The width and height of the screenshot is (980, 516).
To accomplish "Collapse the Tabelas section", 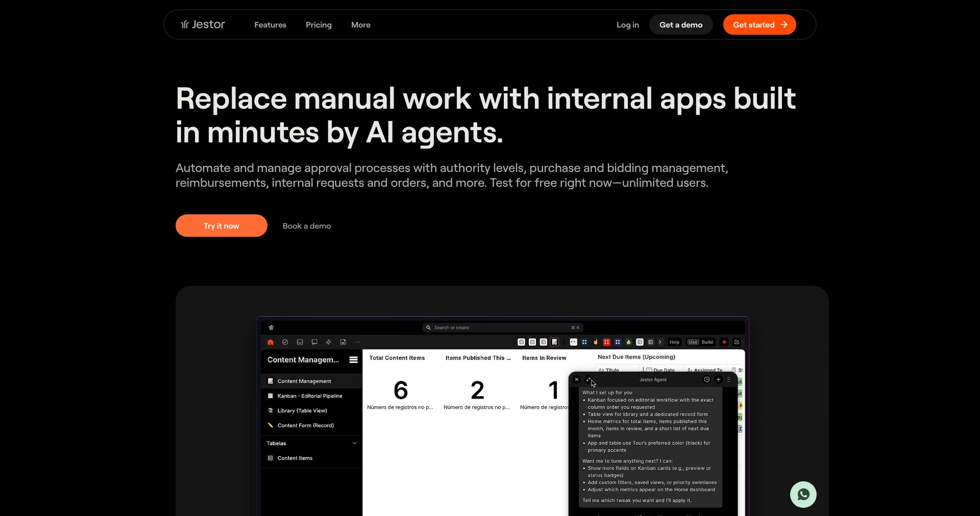I will 354,443.
